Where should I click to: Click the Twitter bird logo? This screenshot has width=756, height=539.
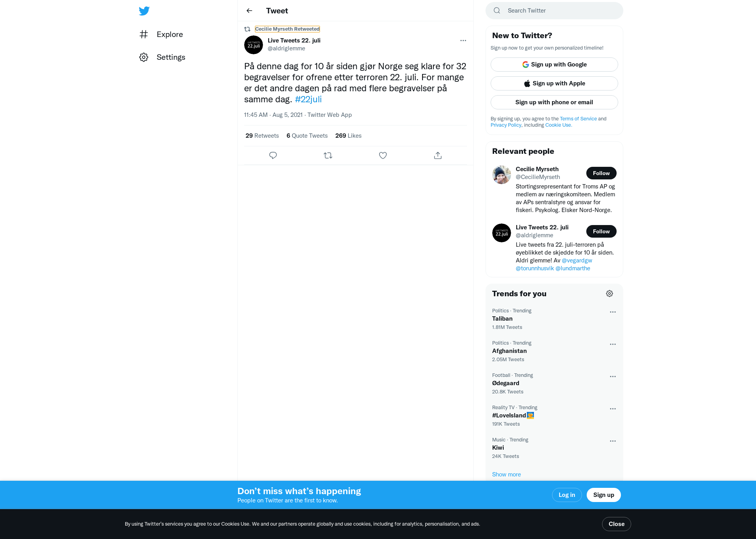[144, 11]
